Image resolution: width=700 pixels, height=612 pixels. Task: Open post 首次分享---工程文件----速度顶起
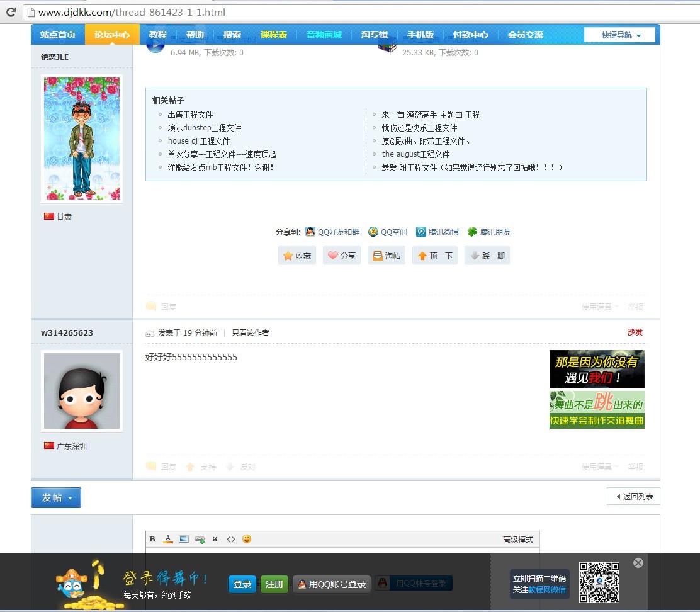pos(222,154)
